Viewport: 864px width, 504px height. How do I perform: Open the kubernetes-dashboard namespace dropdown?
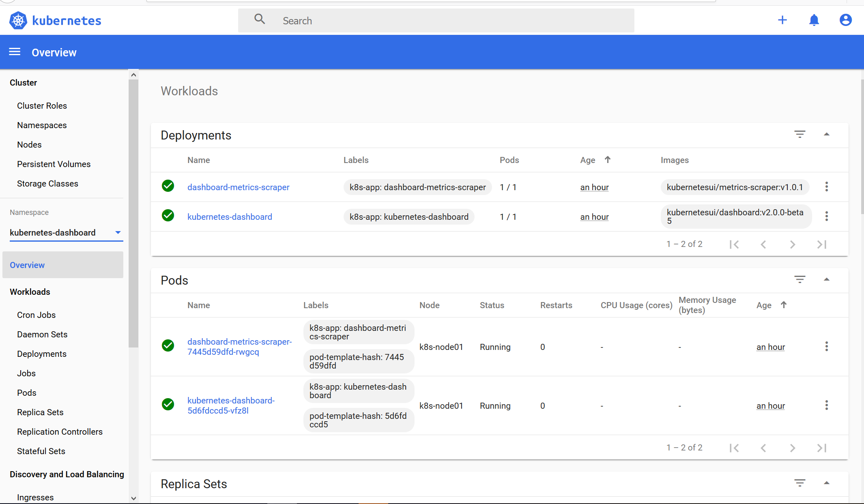point(66,232)
